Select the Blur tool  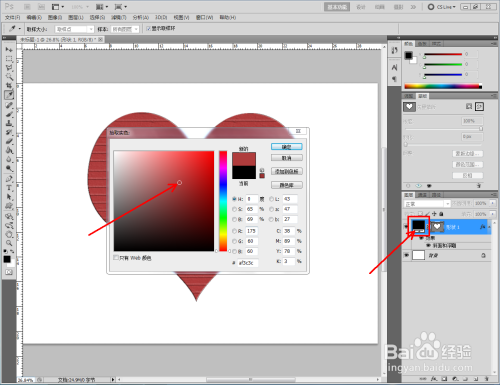[x=9, y=159]
